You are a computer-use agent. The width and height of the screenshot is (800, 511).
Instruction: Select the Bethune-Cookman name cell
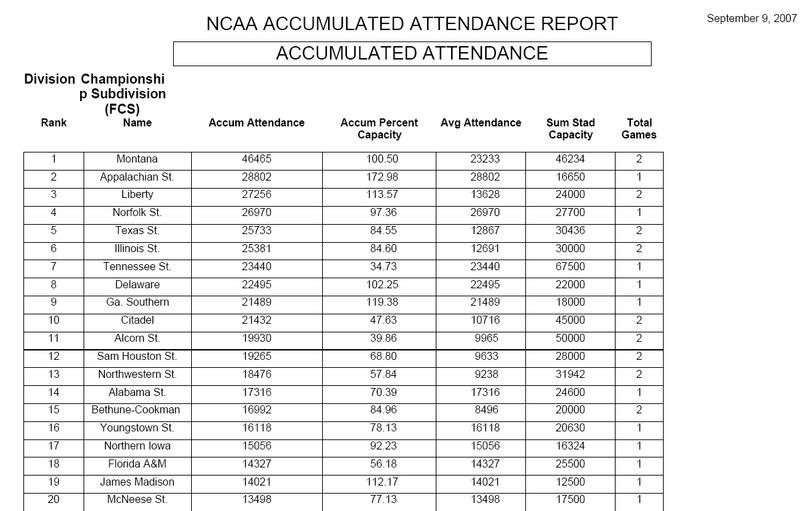(x=137, y=408)
